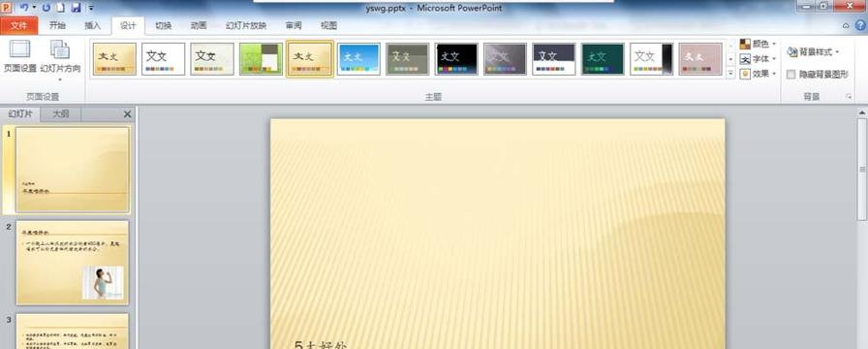Click the 设计 (Design) ribbon tab

128,25
